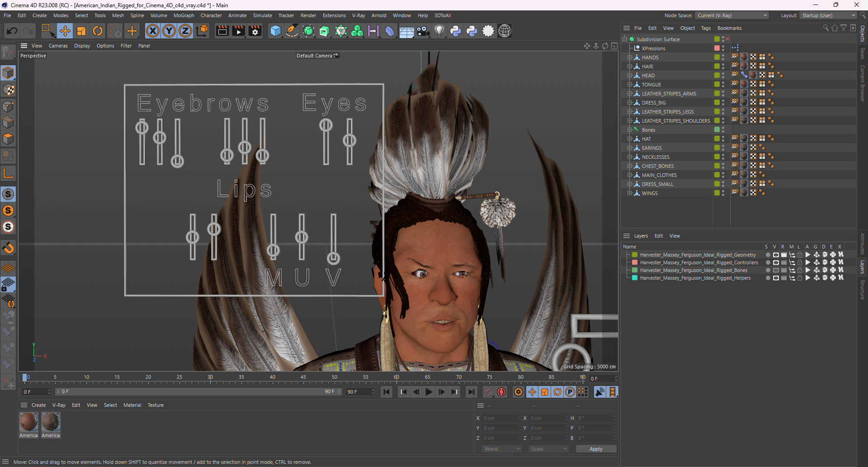Open Material manager Create menu
868x467 pixels.
tap(38, 405)
